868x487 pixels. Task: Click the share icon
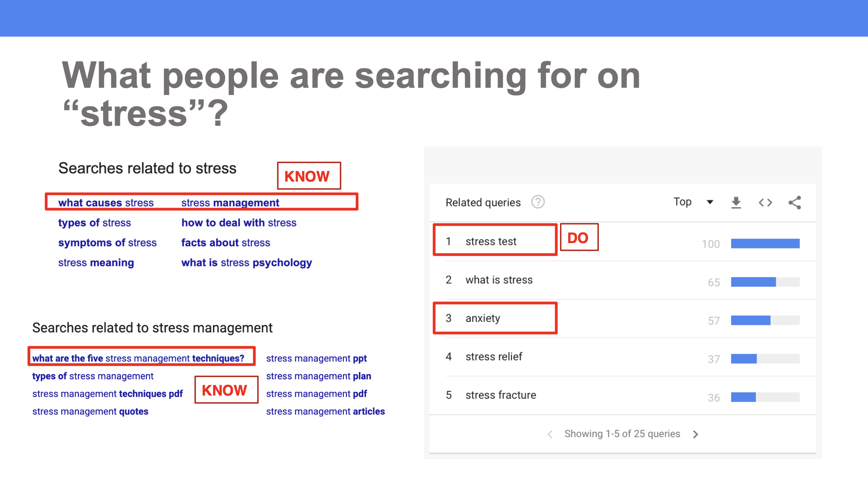click(x=794, y=202)
